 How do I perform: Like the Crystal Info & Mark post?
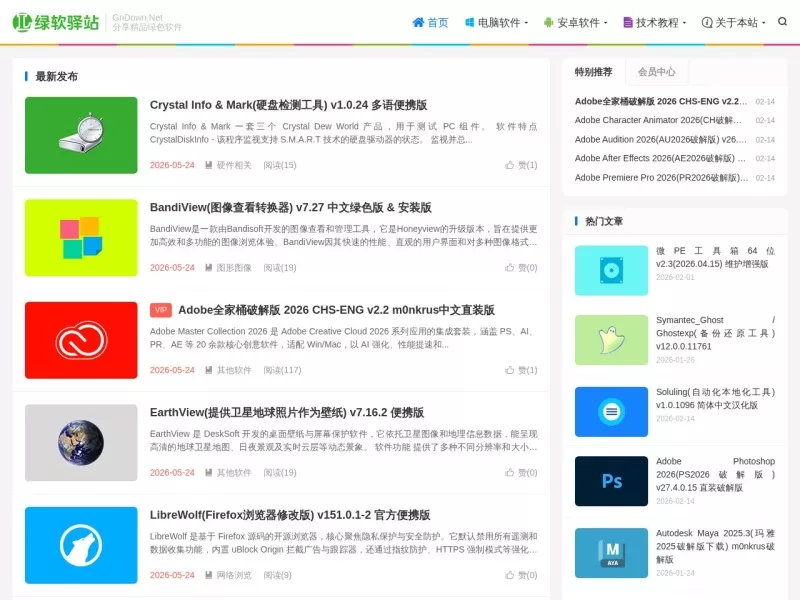click(521, 165)
